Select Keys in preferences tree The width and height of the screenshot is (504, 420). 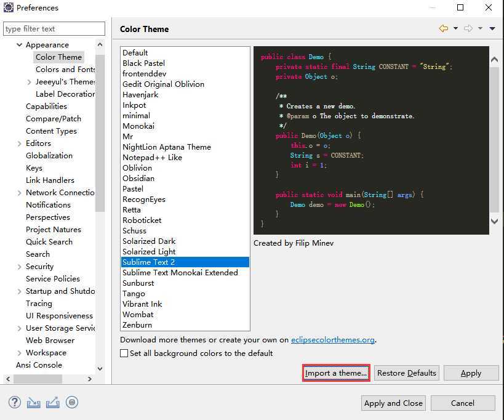click(34, 168)
